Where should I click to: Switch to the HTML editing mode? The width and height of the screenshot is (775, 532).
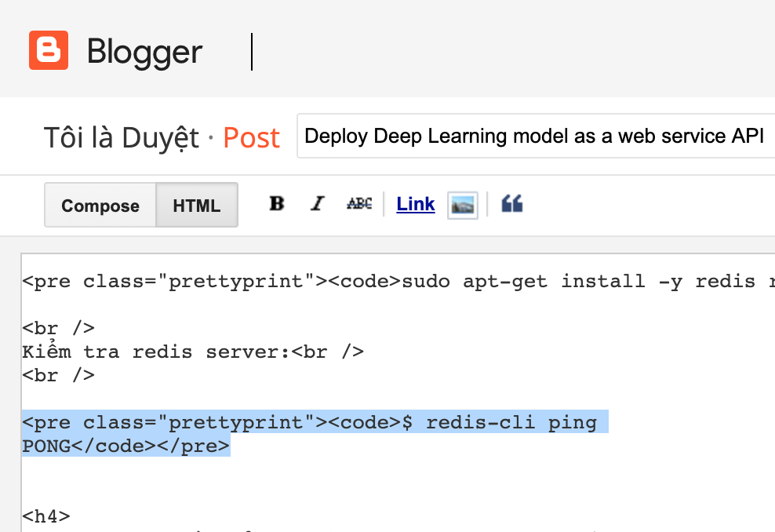[x=197, y=206]
